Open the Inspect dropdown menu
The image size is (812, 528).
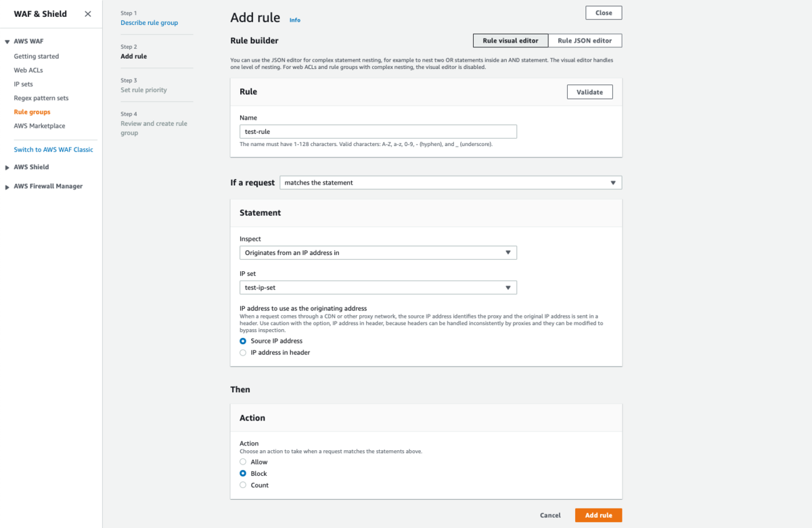pos(378,253)
